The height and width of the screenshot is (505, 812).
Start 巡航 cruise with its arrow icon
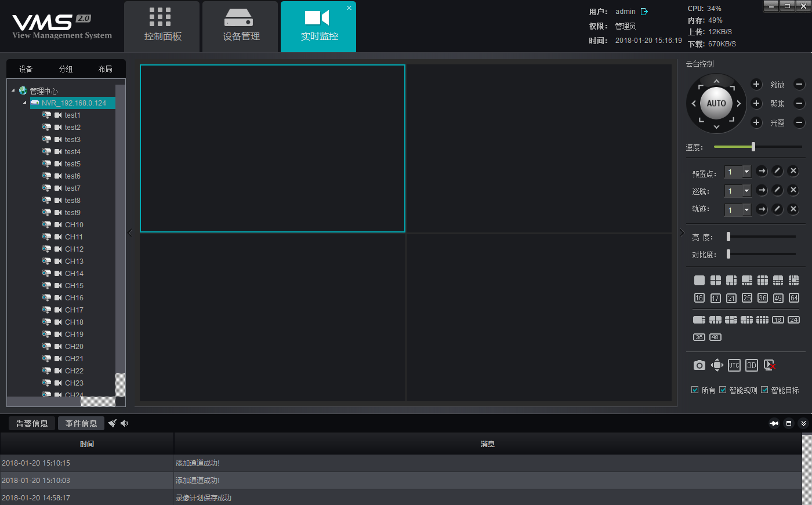pyautogui.click(x=762, y=190)
